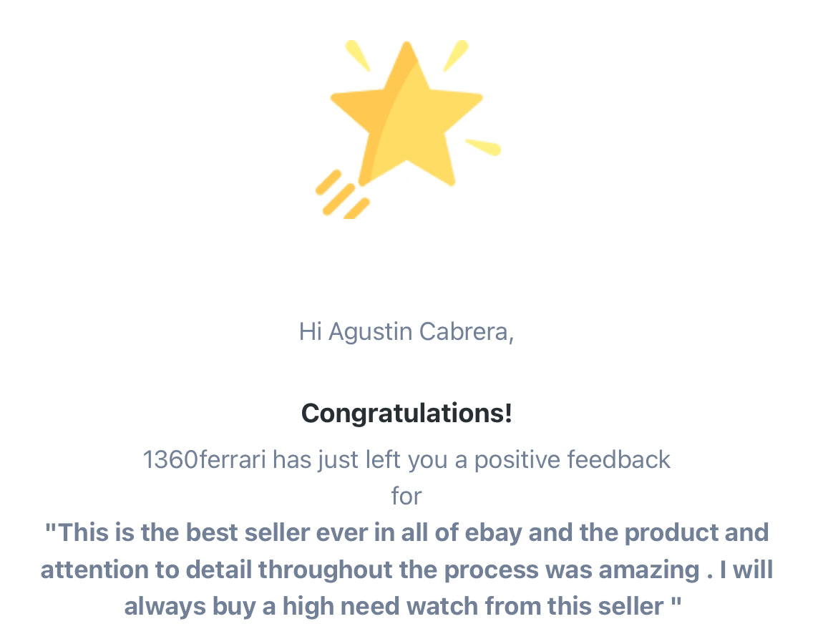
Task: Click the quote line starting "This is the best seller"
Action: click(407, 533)
